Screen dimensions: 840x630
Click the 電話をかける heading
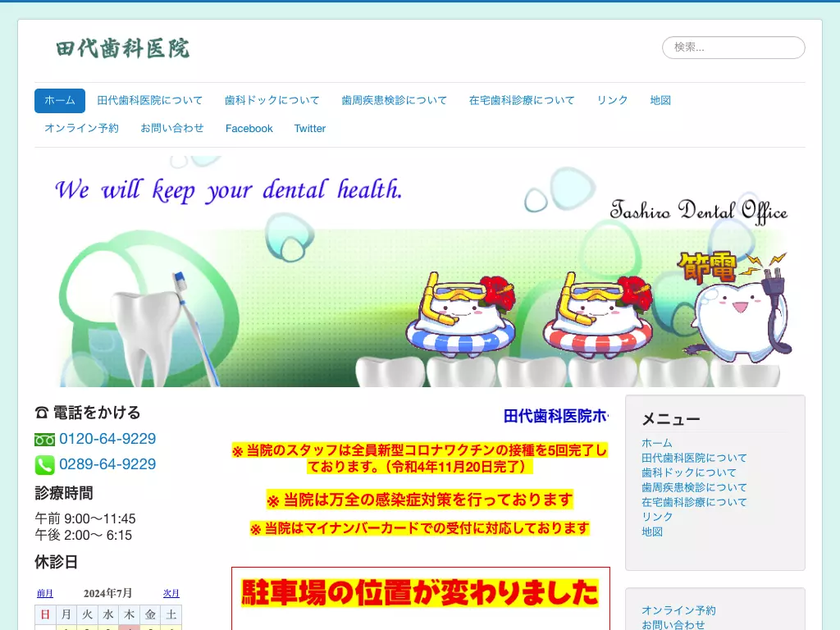[88, 413]
